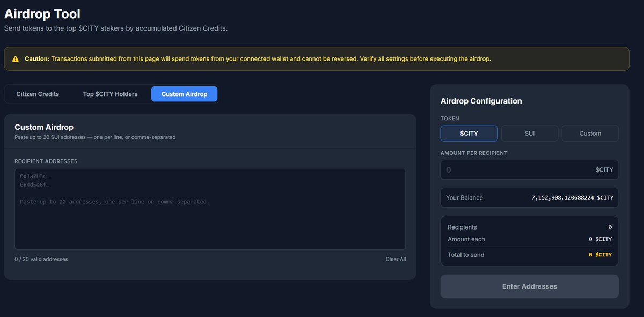
Task: Focus the Amount Per Recipient input field
Action: click(530, 169)
